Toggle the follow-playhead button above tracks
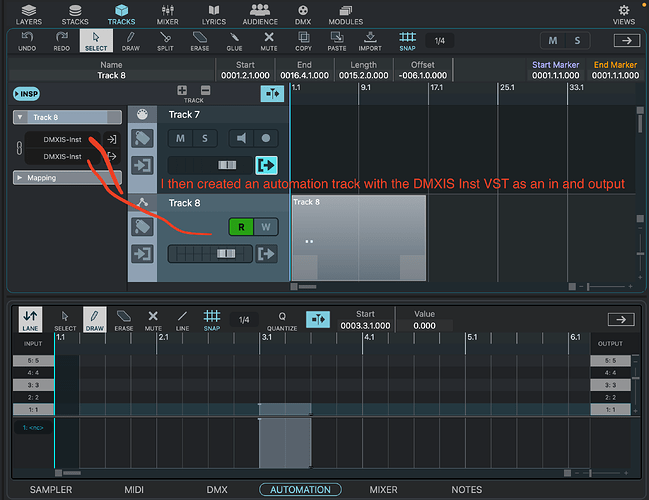This screenshot has height=500, width=649. pyautogui.click(x=272, y=94)
